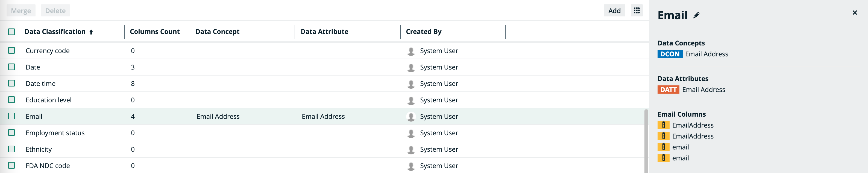The height and width of the screenshot is (173, 868).
Task: Click user avatar in FDA NDC code row
Action: [411, 166]
